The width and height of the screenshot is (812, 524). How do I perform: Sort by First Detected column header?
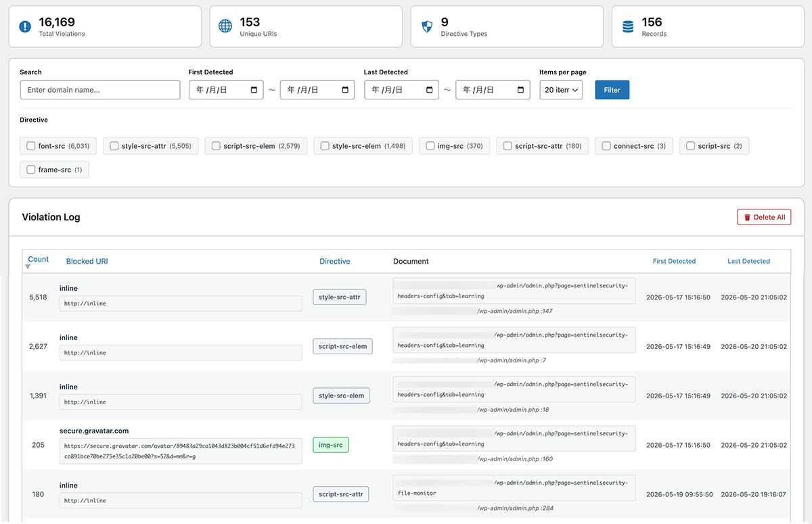674,262
